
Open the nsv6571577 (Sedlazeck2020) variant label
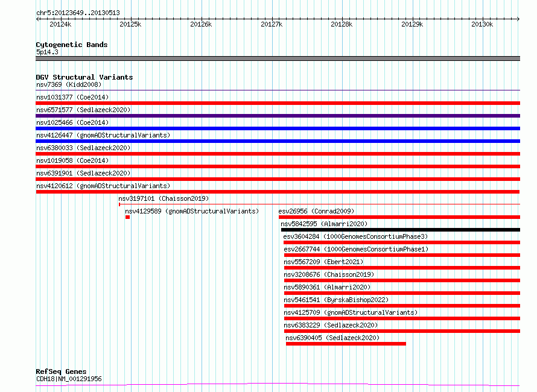(83, 110)
